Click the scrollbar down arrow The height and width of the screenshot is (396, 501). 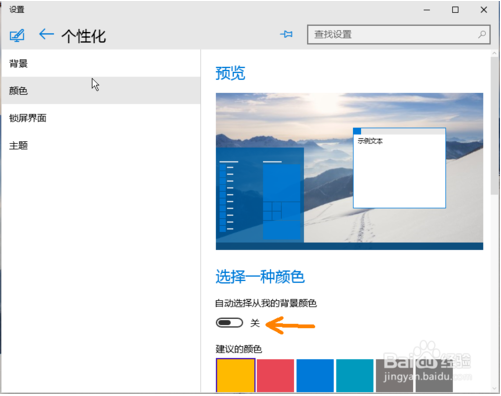494,389
